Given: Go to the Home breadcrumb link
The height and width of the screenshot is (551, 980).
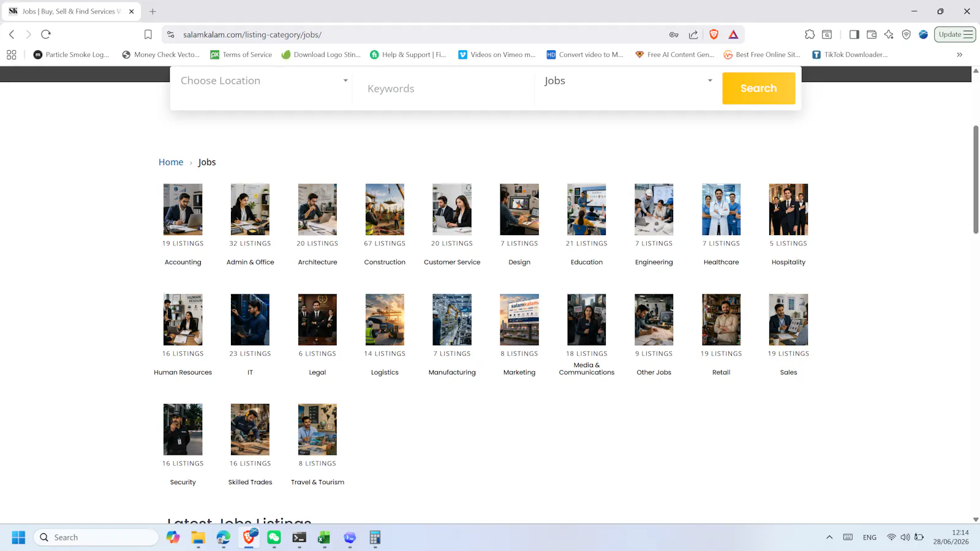Looking at the screenshot, I should point(171,162).
